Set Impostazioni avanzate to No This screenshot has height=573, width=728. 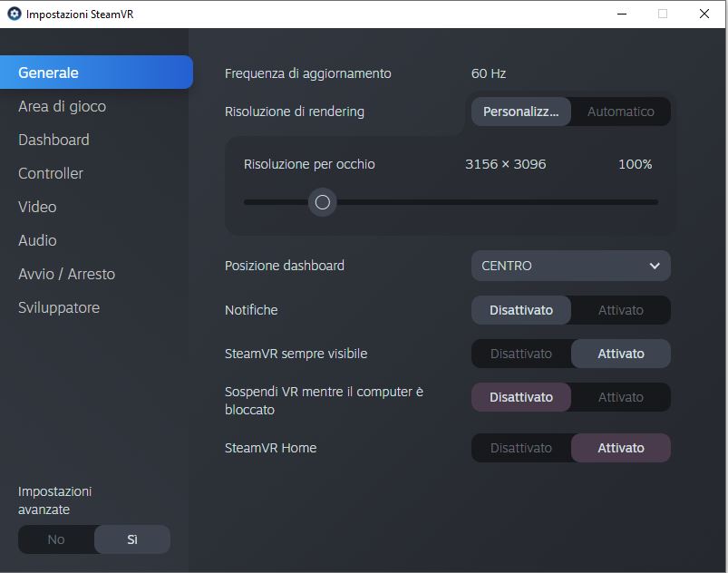(56, 539)
